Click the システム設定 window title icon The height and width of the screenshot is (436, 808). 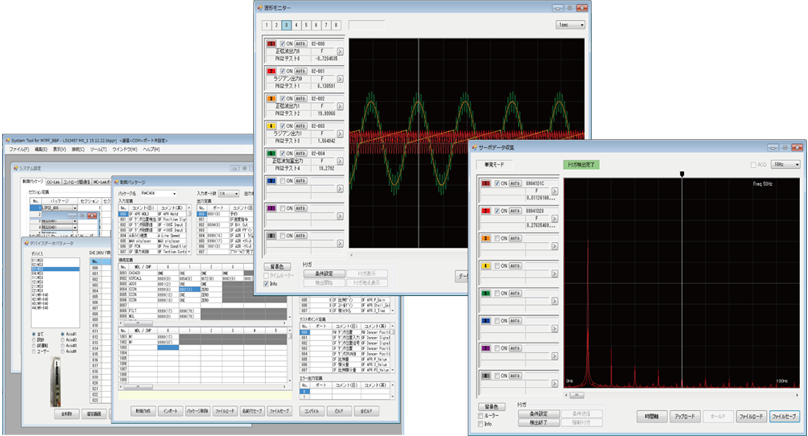click(x=16, y=168)
